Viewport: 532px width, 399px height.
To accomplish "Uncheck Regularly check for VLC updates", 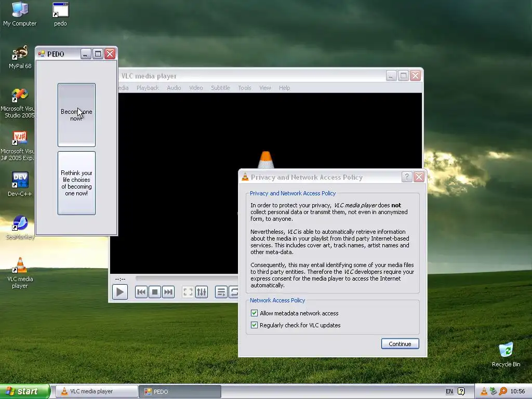I will coord(254,325).
